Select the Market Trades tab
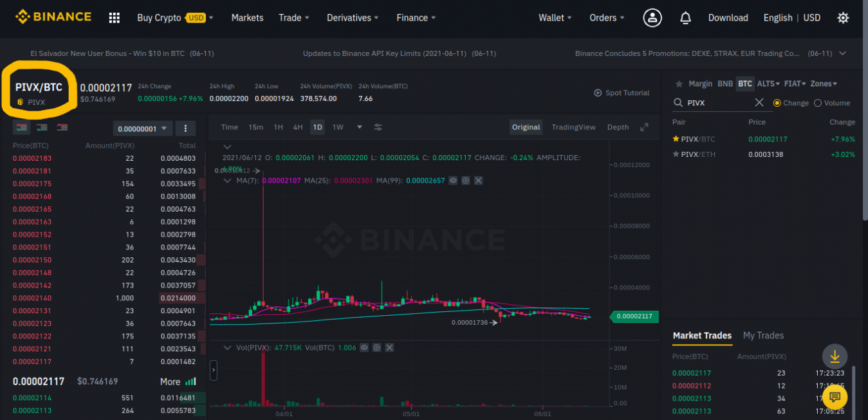Image resolution: width=868 pixels, height=420 pixels. click(x=702, y=336)
